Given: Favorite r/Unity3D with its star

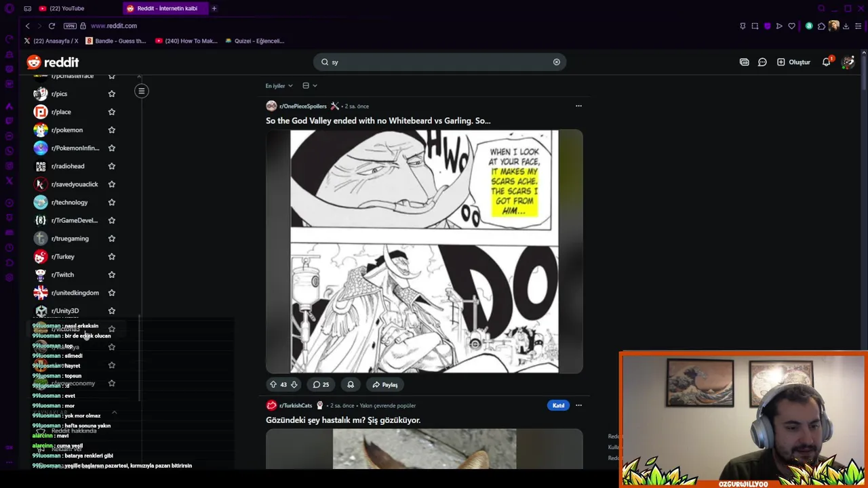Looking at the screenshot, I should 112,310.
